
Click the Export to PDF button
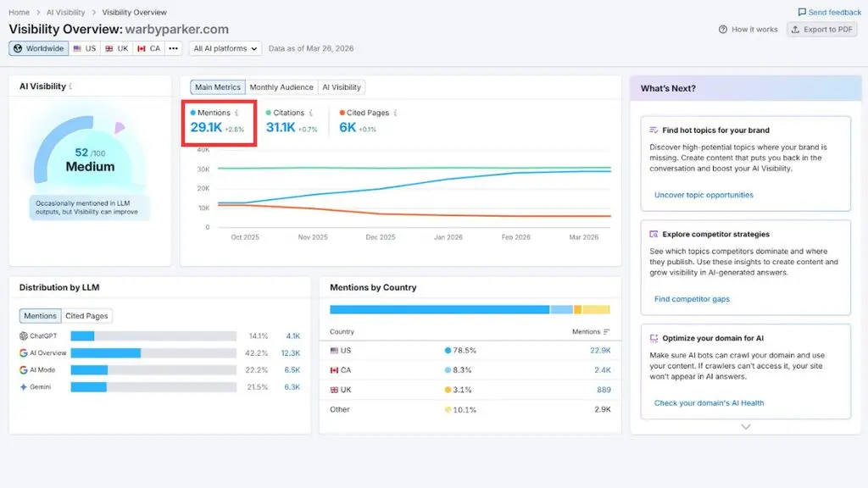tap(822, 30)
